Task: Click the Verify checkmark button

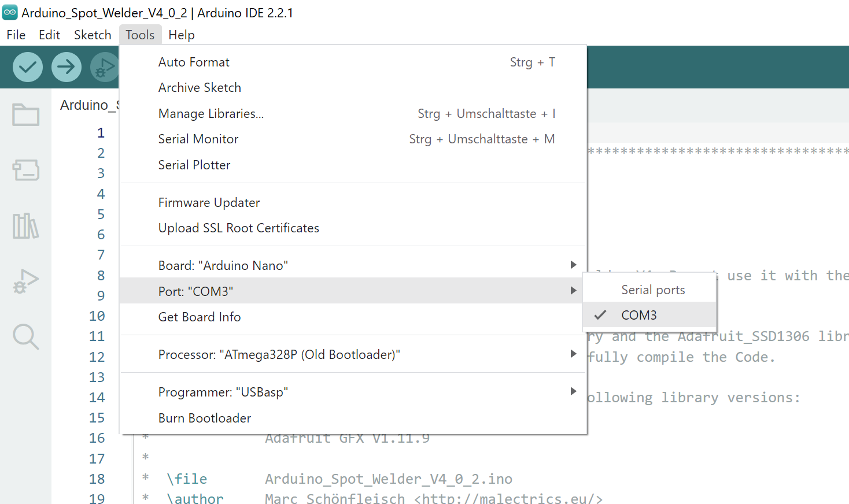Action: point(28,67)
